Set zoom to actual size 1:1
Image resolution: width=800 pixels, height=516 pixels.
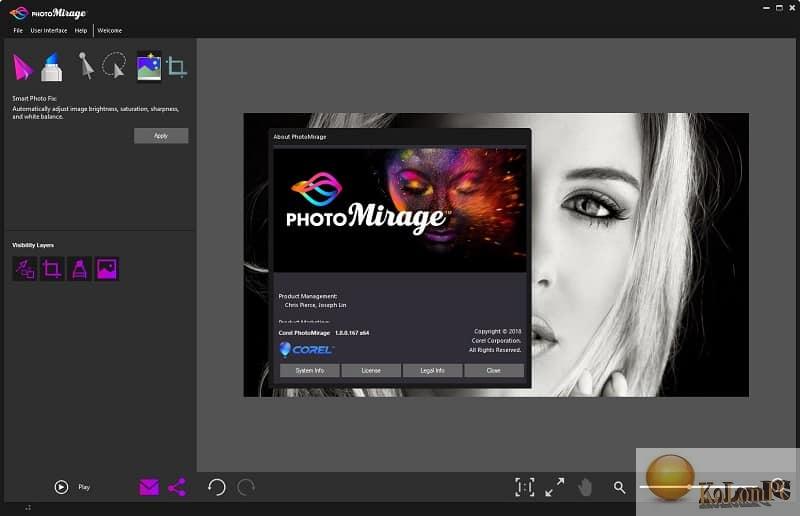[x=524, y=487]
